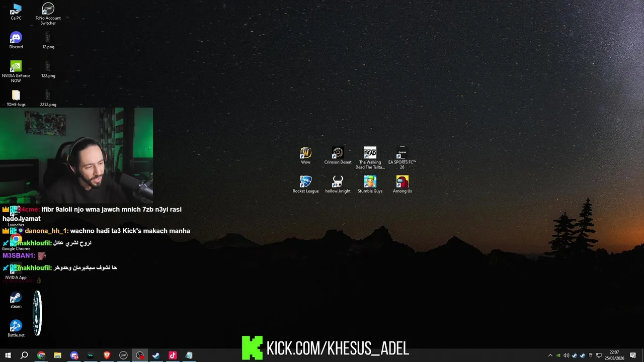Switch to Chrome in the taskbar
Viewport: 644px width, 362px height.
click(x=41, y=355)
